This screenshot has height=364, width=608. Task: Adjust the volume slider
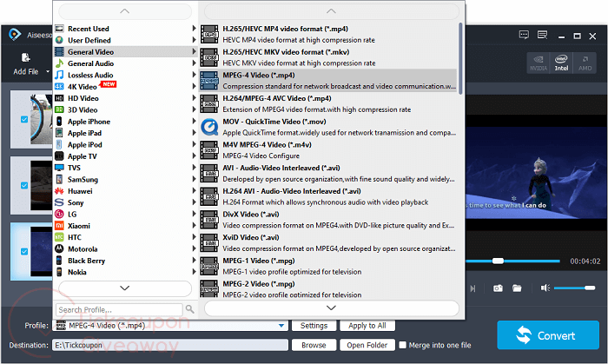574,288
